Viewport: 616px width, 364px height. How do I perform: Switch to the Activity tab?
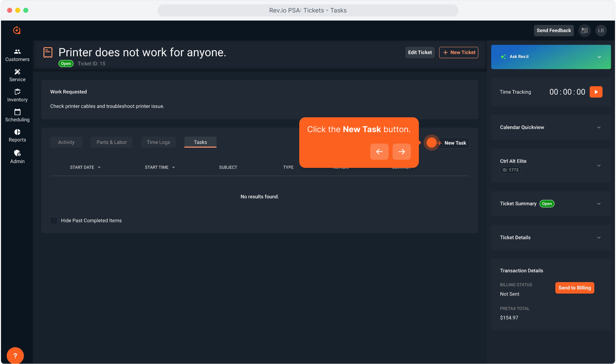pyautogui.click(x=66, y=142)
